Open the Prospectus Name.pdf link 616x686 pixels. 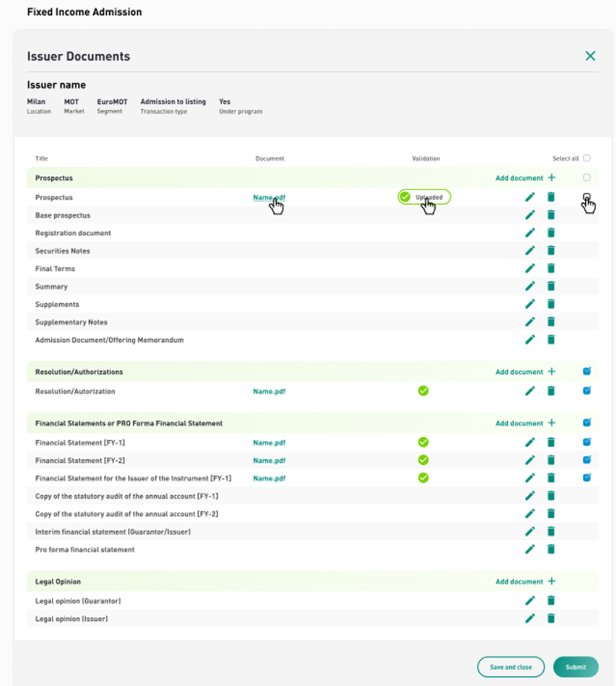[x=269, y=198]
